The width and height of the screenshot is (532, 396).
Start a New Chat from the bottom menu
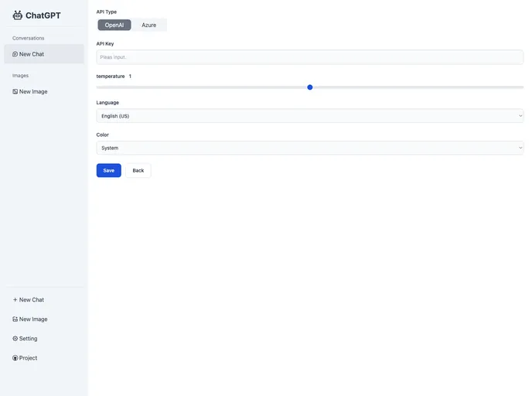tap(44, 299)
